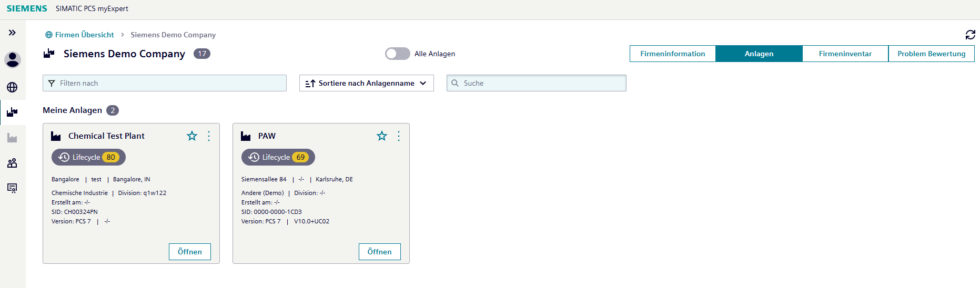Expand the left sidebar navigation
Viewport: 980px width, 288px height.
(x=12, y=33)
